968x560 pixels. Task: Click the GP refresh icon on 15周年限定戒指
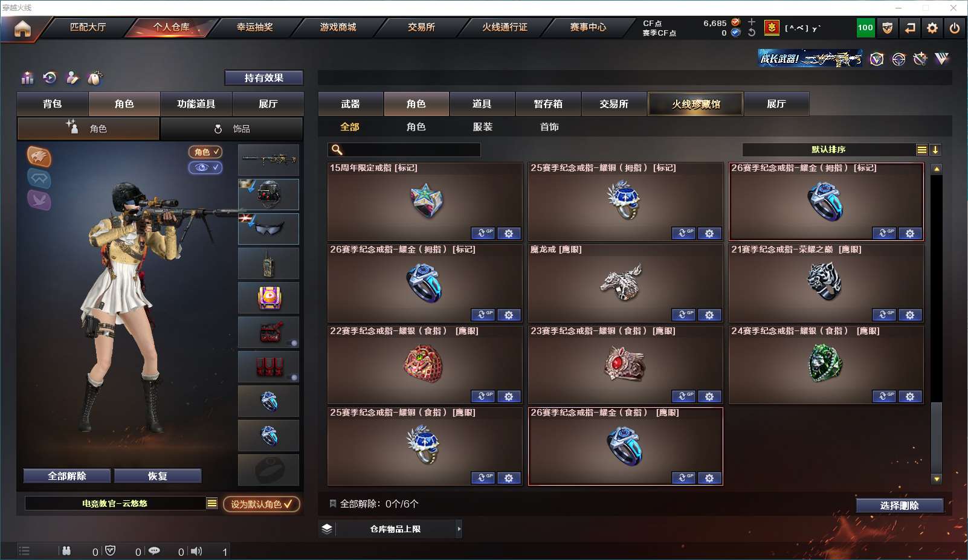tap(483, 233)
